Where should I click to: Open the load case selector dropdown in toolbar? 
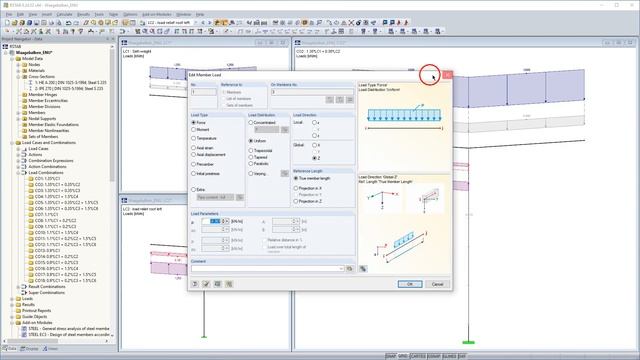(195, 23)
